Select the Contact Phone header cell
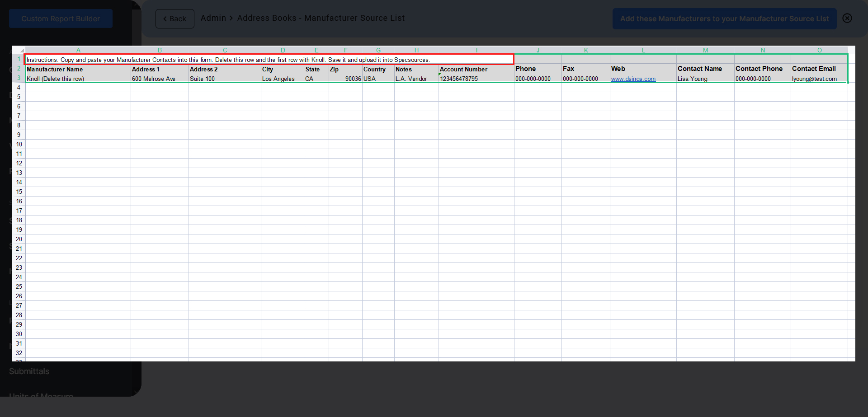868x417 pixels. tap(763, 69)
